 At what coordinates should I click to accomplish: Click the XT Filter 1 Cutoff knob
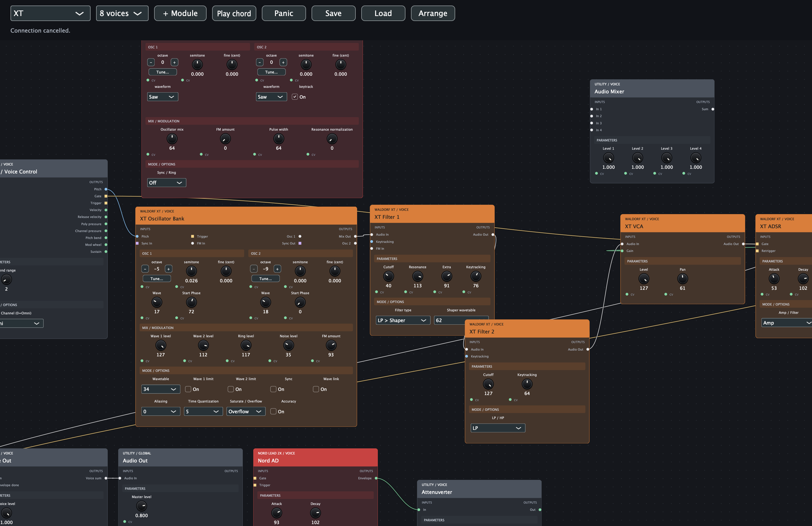pos(388,276)
